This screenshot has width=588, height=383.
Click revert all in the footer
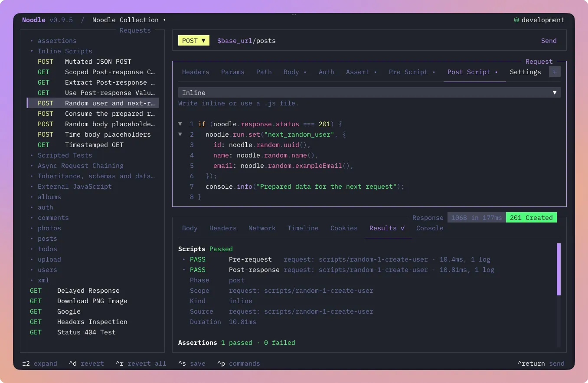[x=141, y=363]
